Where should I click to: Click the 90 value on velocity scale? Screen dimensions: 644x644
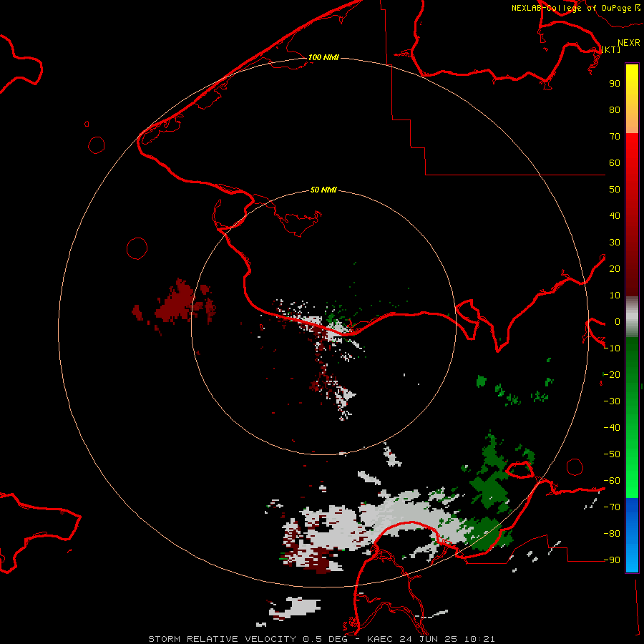(x=615, y=84)
